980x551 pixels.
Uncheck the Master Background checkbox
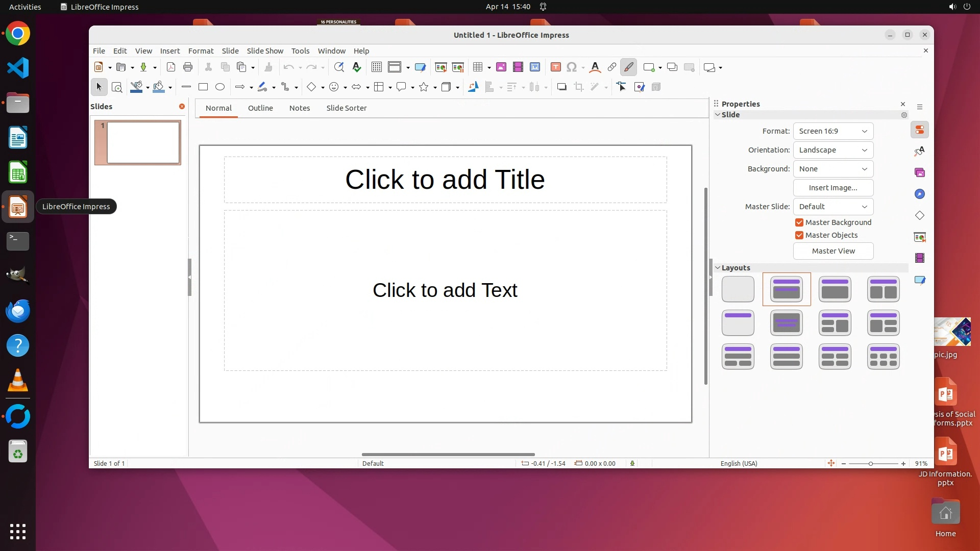(x=799, y=222)
